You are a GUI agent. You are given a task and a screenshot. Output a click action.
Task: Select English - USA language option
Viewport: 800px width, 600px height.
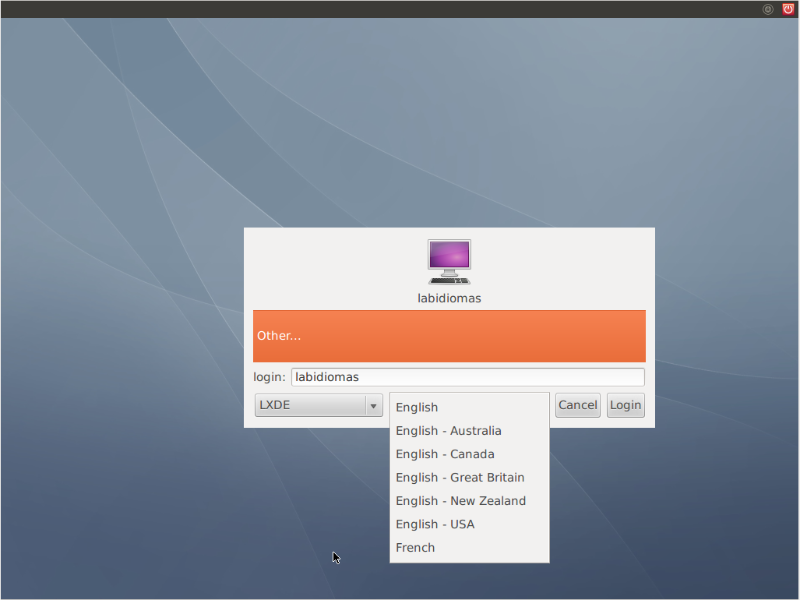[x=434, y=524]
